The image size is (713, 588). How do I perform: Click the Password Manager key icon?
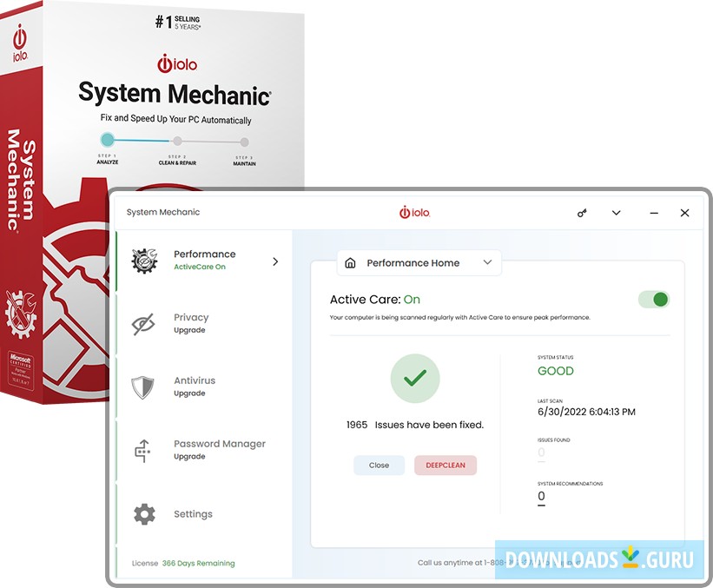pos(144,450)
